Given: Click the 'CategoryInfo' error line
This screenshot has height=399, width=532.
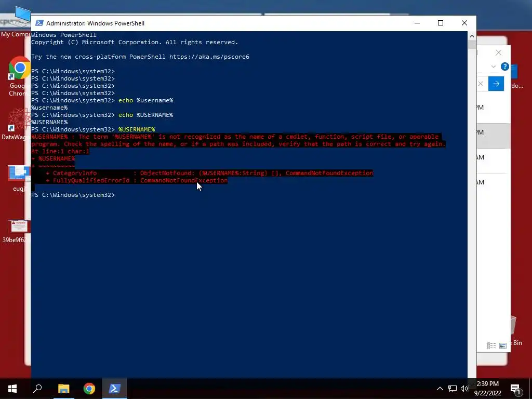Looking at the screenshot, I should tap(209, 173).
